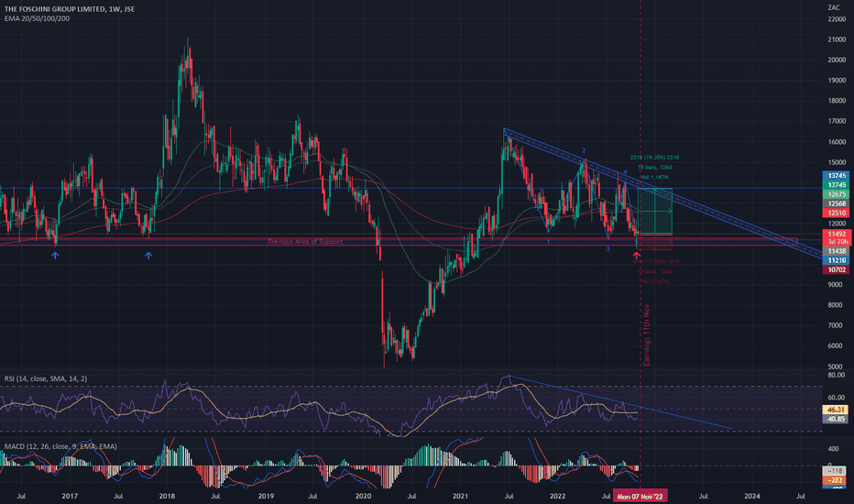
Task: Open the EMA 20/50/100/200 indicator legend
Action: pyautogui.click(x=37, y=18)
